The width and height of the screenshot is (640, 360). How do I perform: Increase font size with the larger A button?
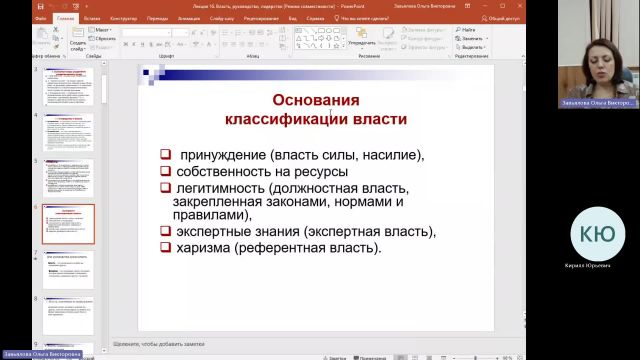(x=194, y=32)
